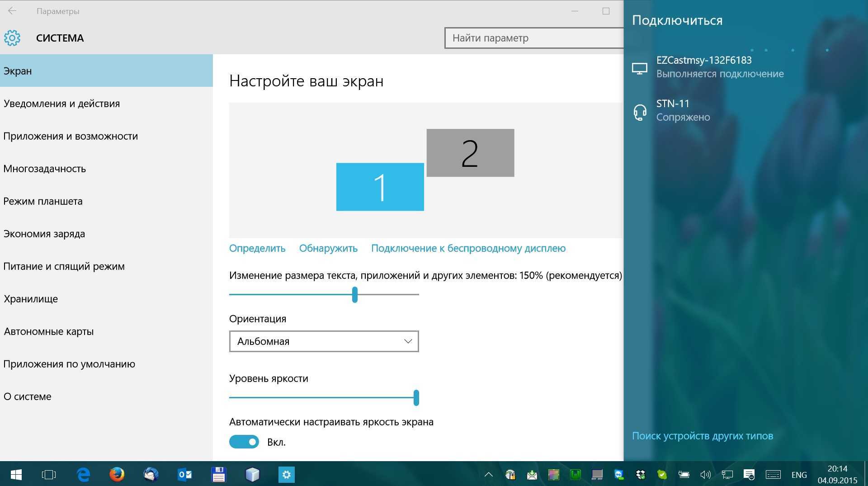Screen dimensions: 868x486
Task: Click the colorful grid tray icon
Action: [554, 475]
